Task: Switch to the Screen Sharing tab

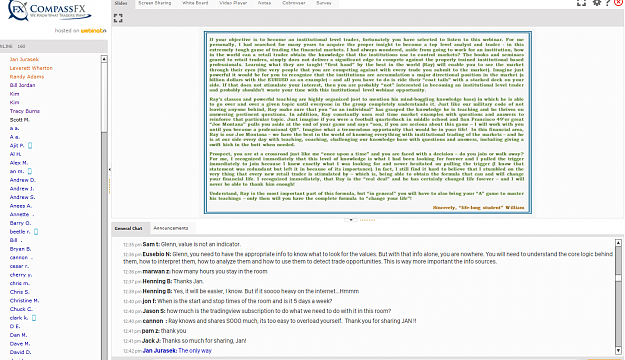Action: [155, 3]
